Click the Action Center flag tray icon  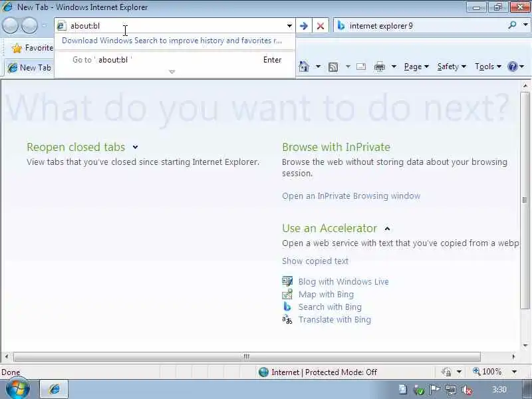[435, 389]
